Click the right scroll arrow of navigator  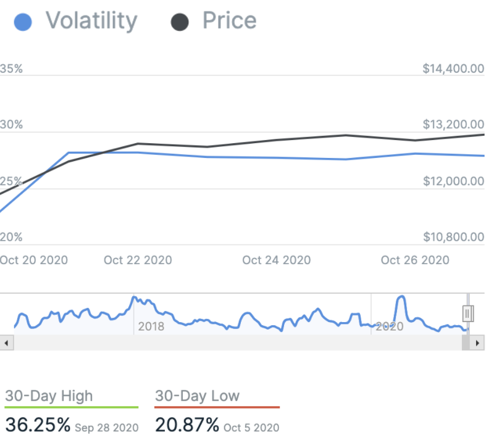(476, 343)
